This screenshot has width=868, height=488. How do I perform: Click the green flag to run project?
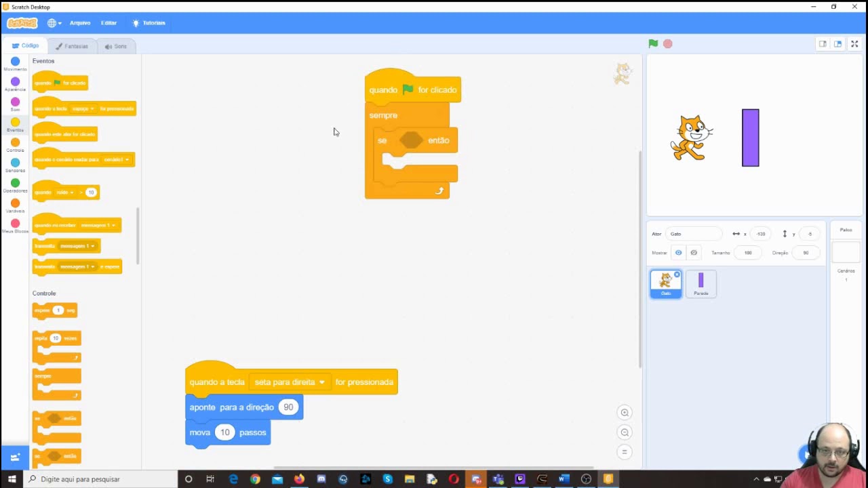pos(653,43)
